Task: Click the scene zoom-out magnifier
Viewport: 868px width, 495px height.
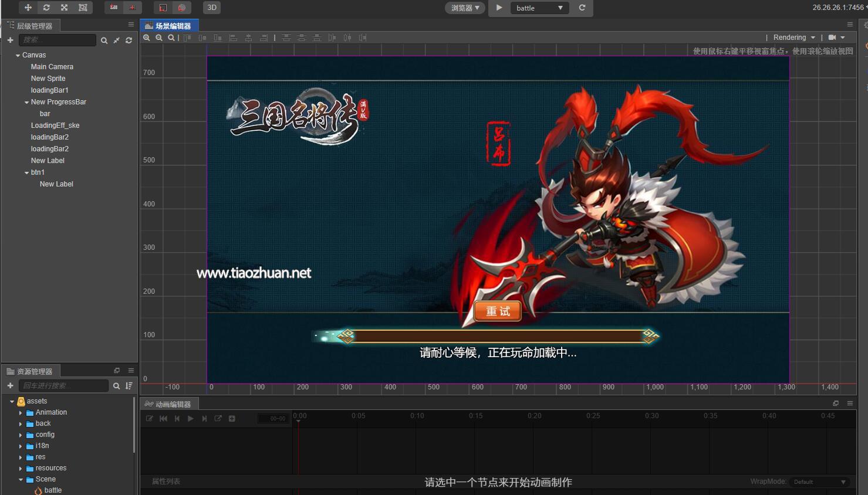Action: pos(159,38)
